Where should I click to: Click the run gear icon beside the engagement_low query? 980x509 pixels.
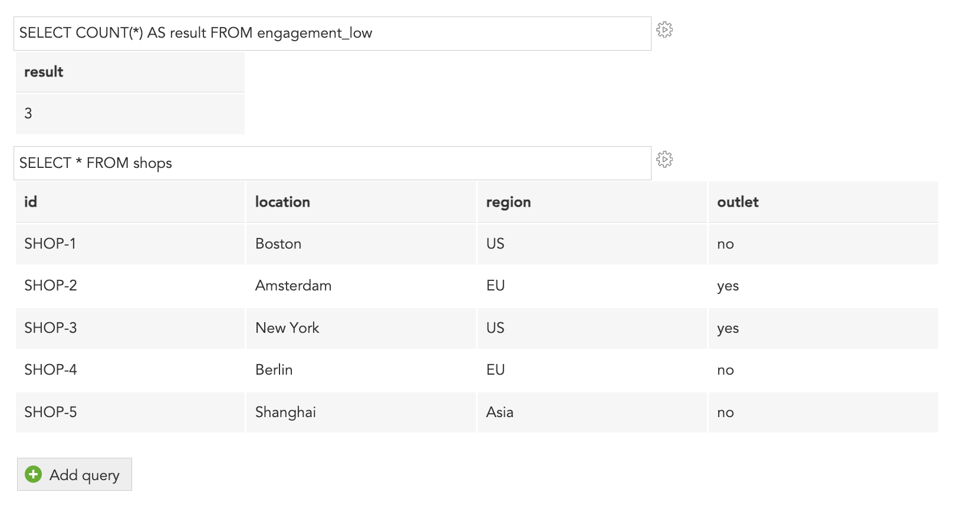click(x=665, y=29)
